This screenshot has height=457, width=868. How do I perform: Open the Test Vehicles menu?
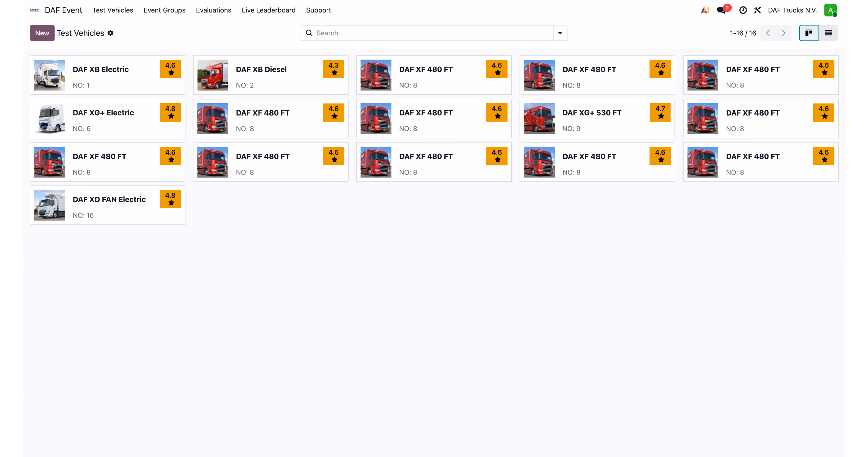(113, 10)
